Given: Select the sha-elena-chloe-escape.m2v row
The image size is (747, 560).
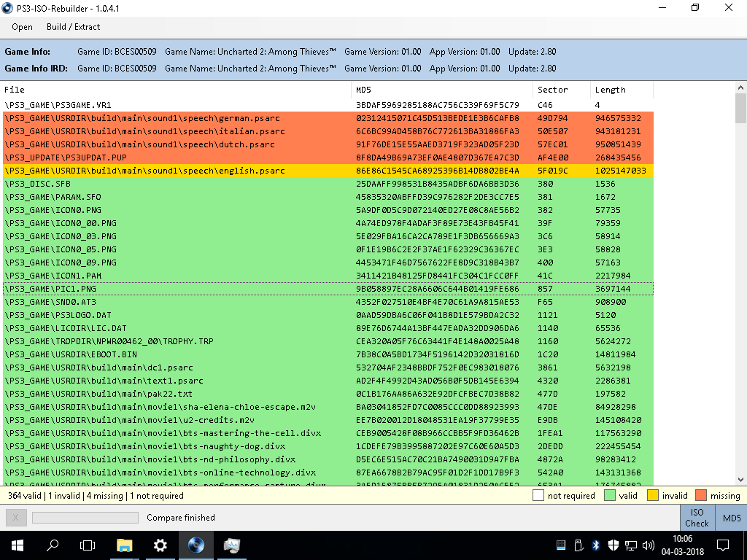Looking at the screenshot, I should pyautogui.click(x=328, y=407).
